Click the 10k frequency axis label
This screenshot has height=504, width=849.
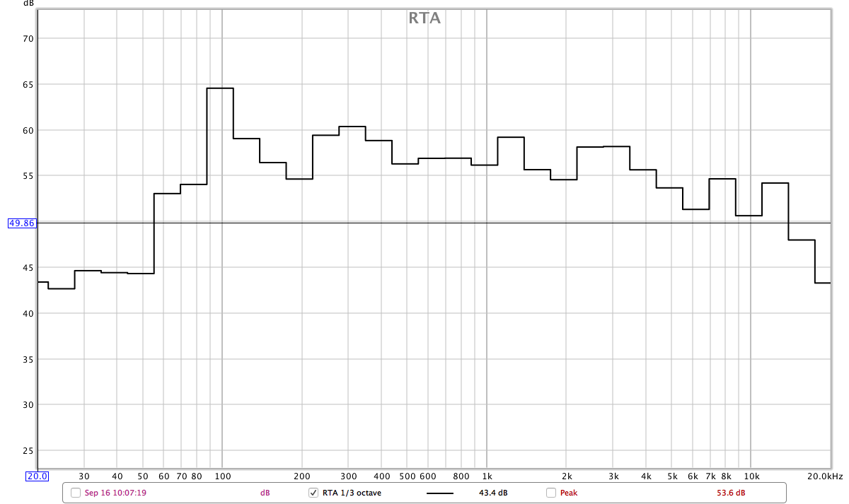(x=751, y=476)
